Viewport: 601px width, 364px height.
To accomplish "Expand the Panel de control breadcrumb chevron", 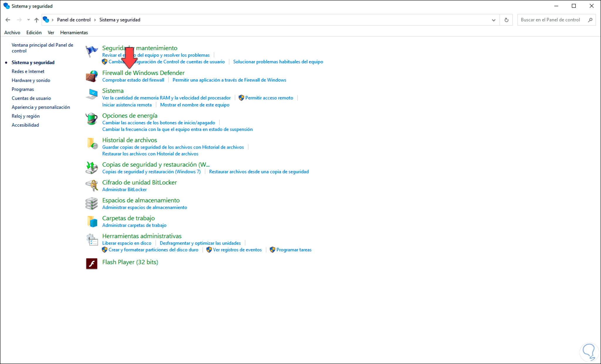I will (95, 20).
